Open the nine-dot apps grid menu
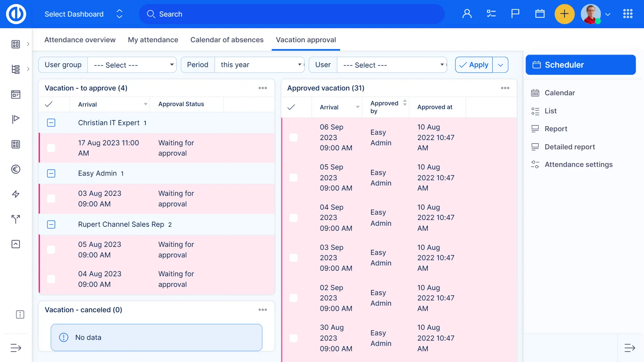The width and height of the screenshot is (644, 362). 628,14
